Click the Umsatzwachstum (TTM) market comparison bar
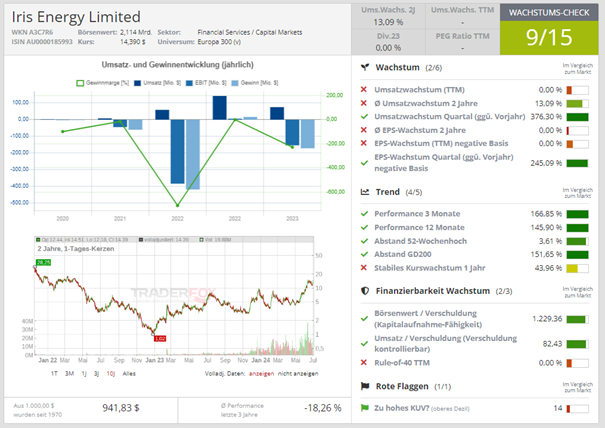Viewport: 605px width, 428px height. 578,90
